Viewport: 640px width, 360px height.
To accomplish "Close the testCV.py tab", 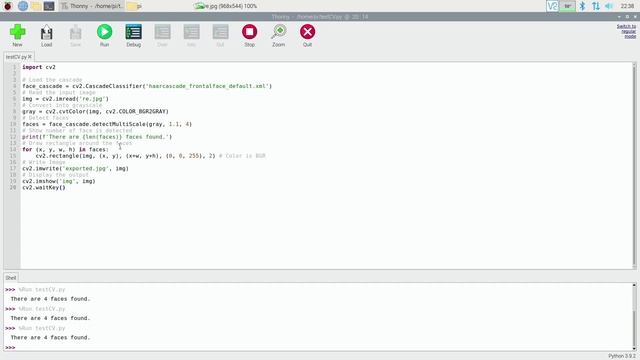I will click(x=30, y=57).
